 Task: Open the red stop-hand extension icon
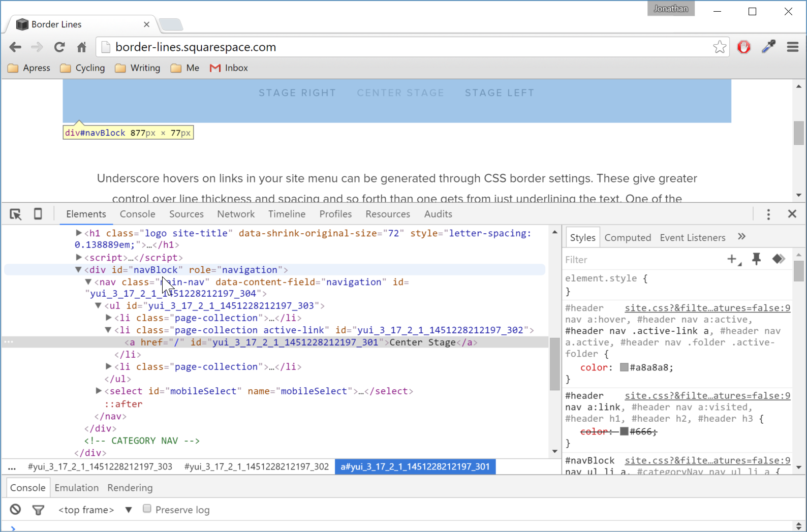click(x=744, y=47)
